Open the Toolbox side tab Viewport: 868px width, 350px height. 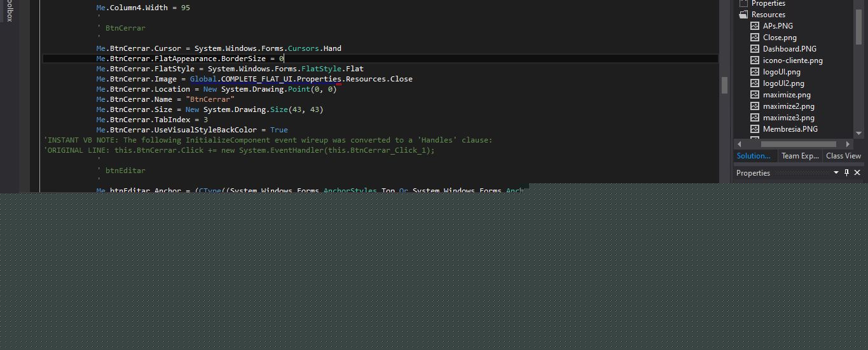9,11
